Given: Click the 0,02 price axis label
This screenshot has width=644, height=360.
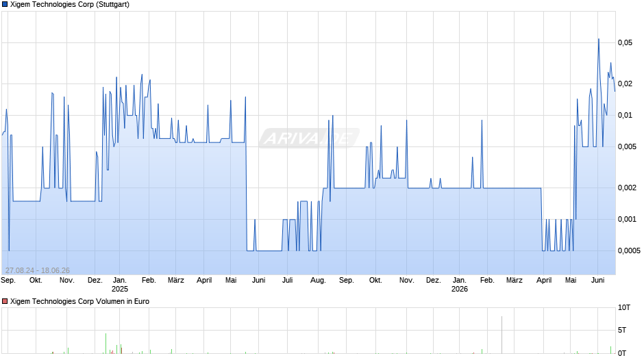Looking at the screenshot, I should pos(625,83).
